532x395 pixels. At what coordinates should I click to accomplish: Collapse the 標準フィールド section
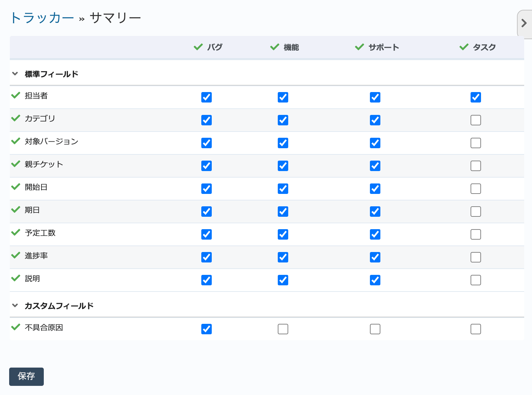click(x=15, y=74)
